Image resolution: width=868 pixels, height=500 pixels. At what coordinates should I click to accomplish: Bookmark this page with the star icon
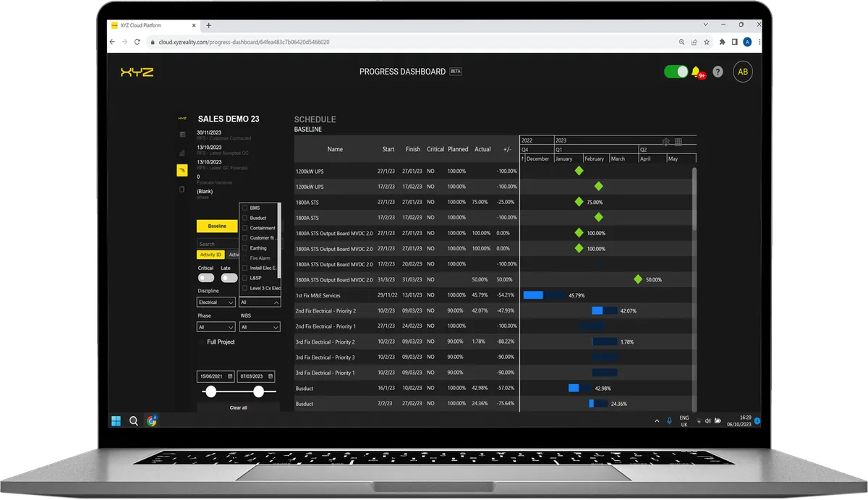pos(707,42)
